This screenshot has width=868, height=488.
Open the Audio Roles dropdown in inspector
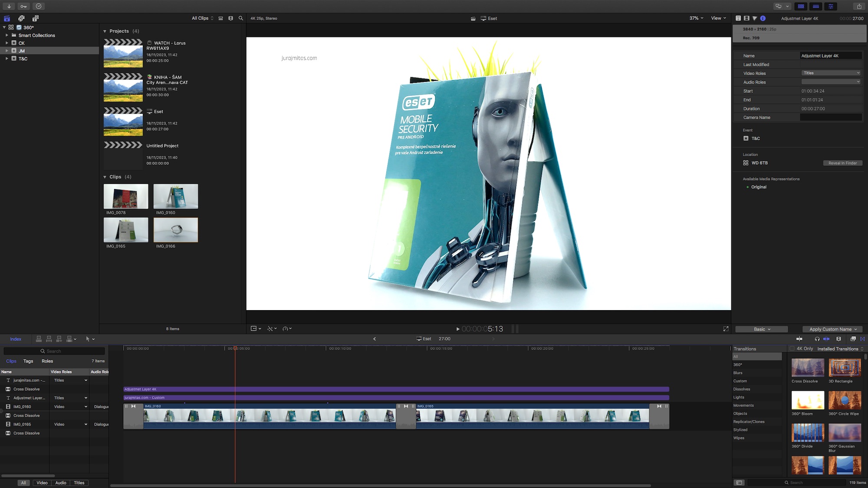[831, 82]
